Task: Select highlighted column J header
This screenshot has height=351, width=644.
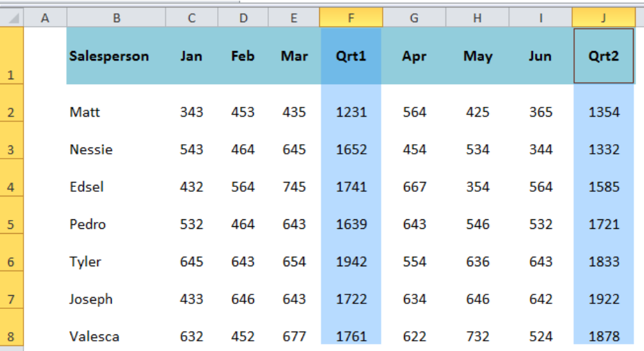Action: (x=604, y=18)
